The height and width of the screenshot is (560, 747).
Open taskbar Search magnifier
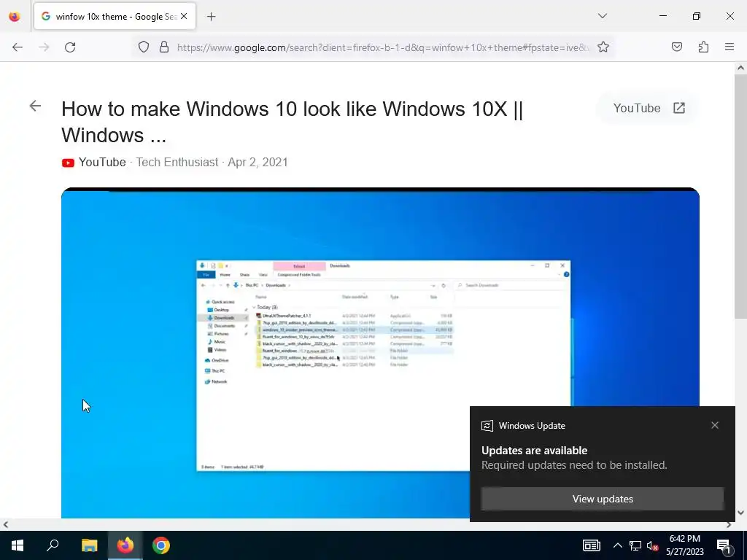(x=53, y=545)
